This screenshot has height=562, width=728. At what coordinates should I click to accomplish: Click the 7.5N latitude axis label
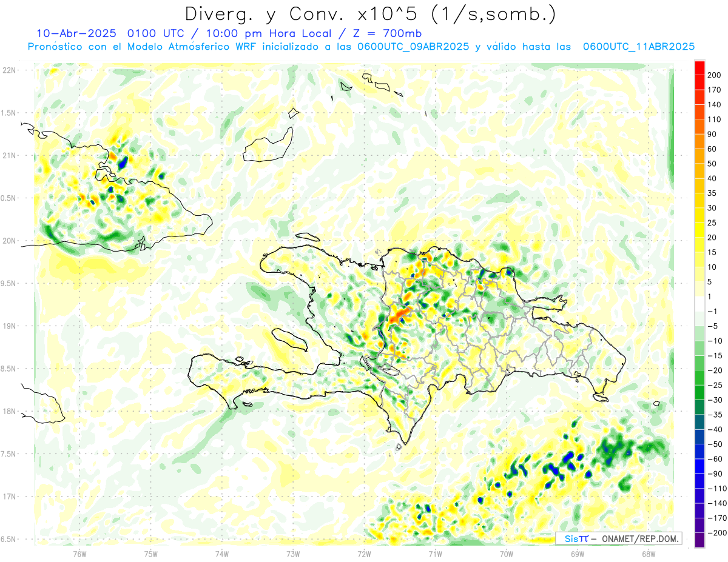[8, 454]
